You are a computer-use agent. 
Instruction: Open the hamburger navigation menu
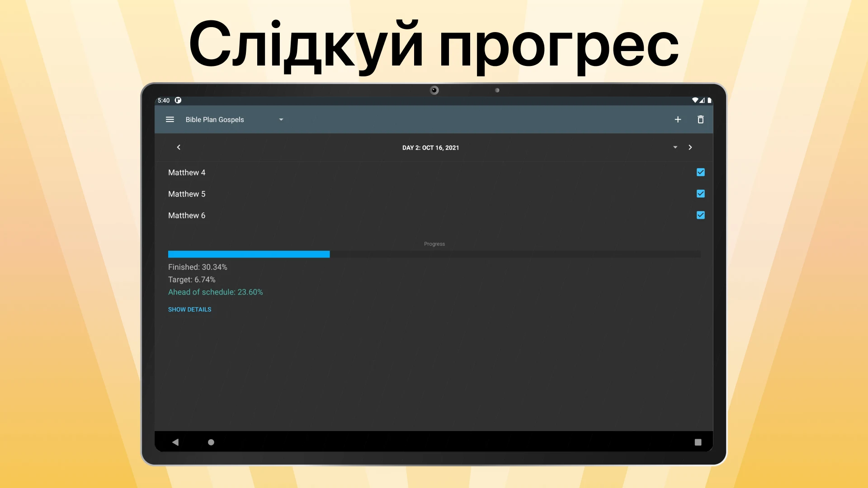point(170,119)
